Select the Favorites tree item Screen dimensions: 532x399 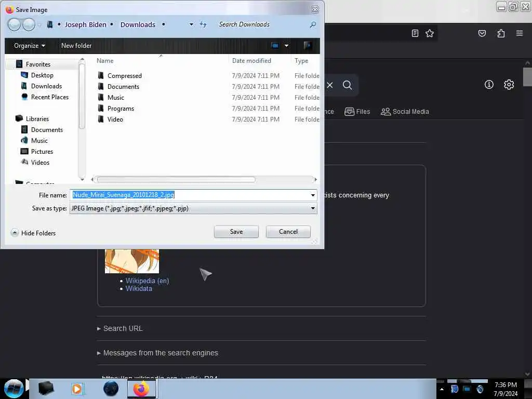37,64
